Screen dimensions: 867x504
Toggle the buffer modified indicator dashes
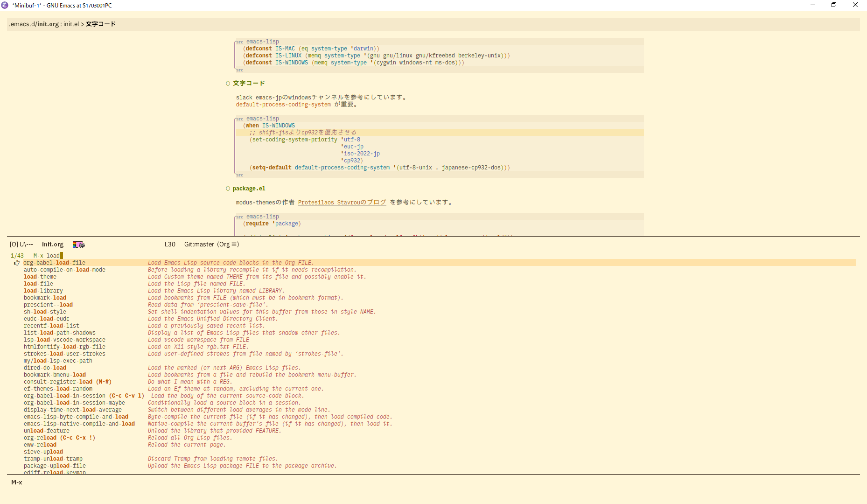29,244
